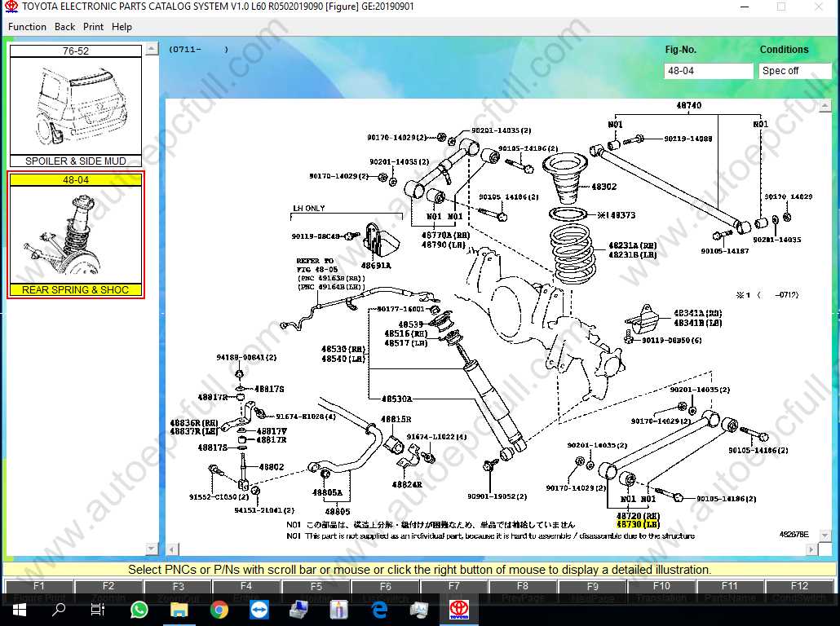
Task: Select PNC 48516 (RH) label
Action: 405,333
